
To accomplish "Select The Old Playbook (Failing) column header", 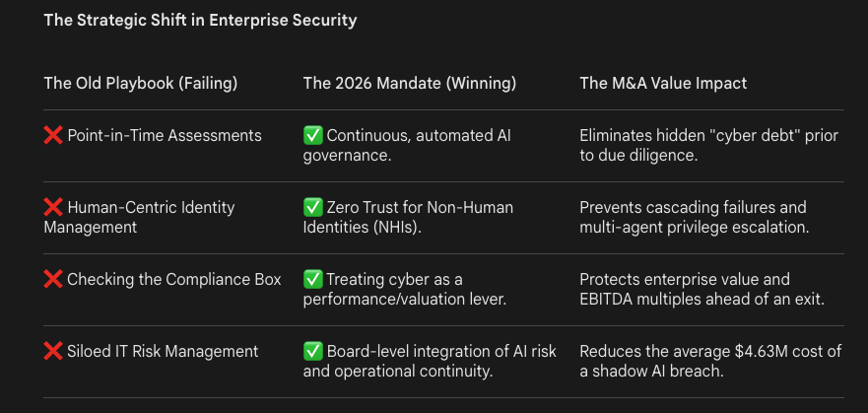I will 141,84.
